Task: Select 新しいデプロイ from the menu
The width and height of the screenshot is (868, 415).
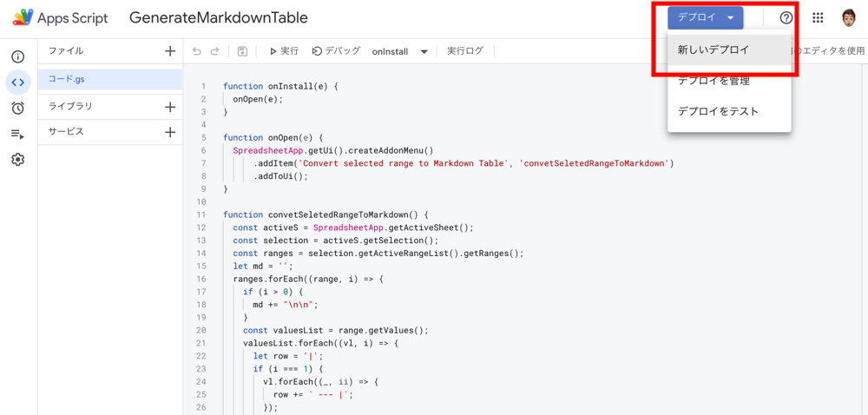Action: (x=713, y=49)
